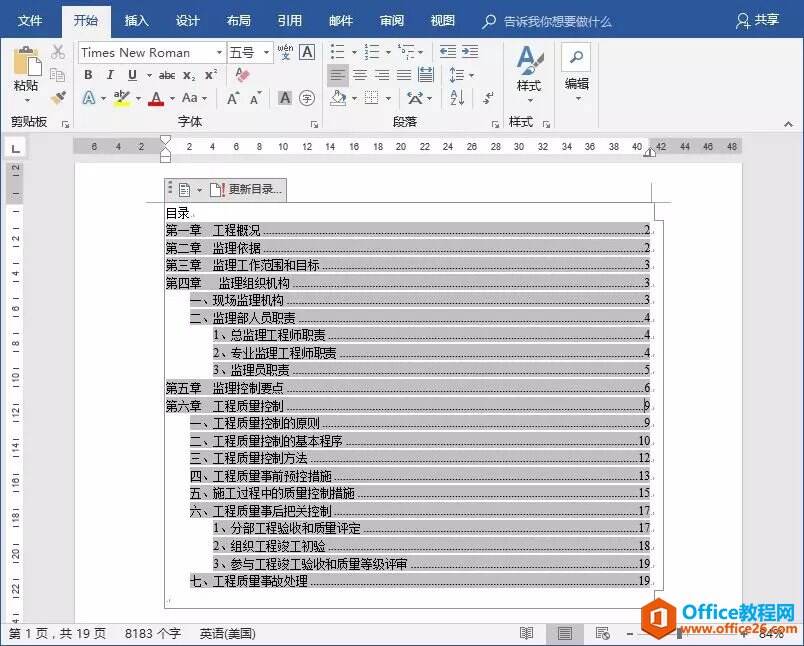Click TOC entry 七、工程质量事故处理
This screenshot has width=804, height=646.
coord(420,581)
